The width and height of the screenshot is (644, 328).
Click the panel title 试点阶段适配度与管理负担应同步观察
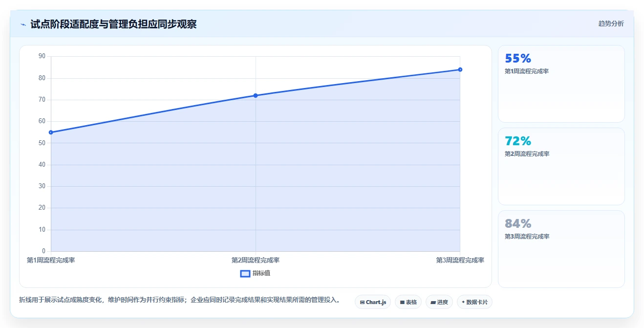tap(113, 24)
